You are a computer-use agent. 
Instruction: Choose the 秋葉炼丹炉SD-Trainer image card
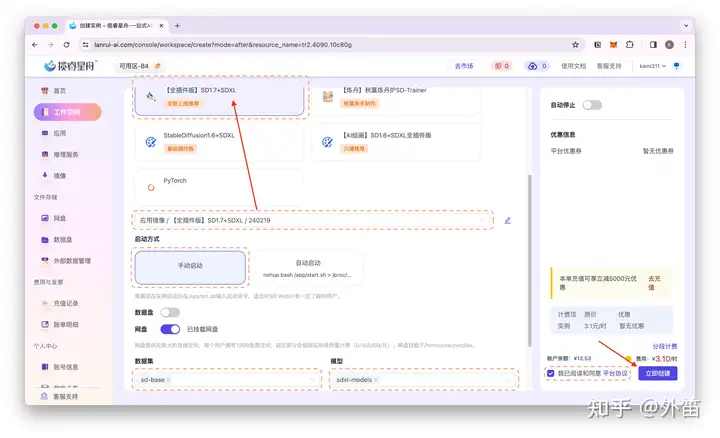[x=396, y=97]
